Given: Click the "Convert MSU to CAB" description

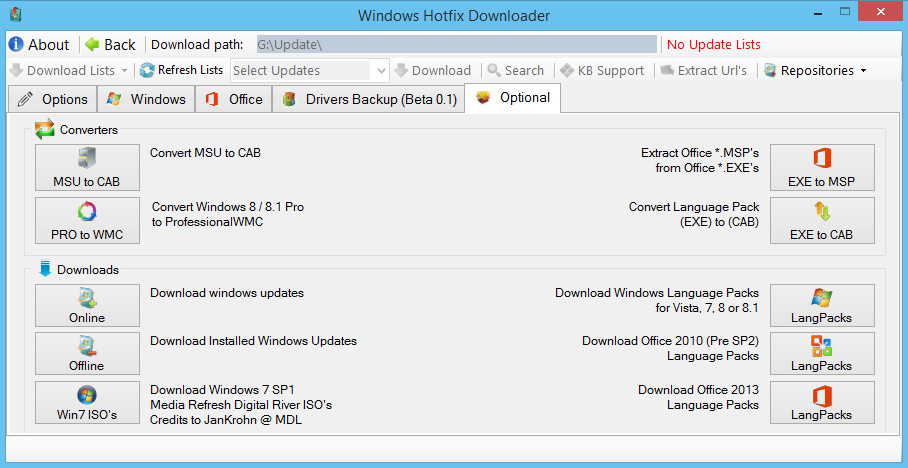Looking at the screenshot, I should pos(206,153).
